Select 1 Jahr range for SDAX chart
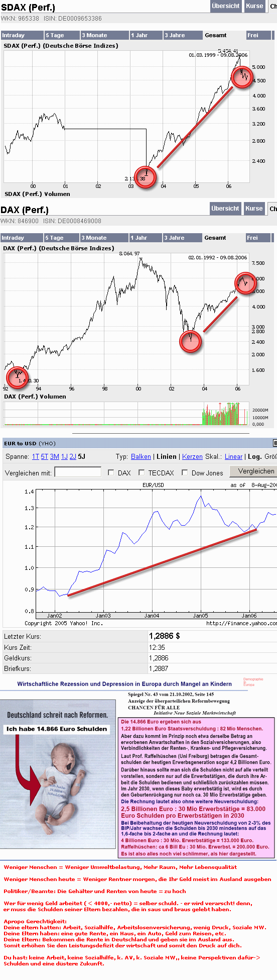This screenshot has height=980, width=277. (x=146, y=35)
